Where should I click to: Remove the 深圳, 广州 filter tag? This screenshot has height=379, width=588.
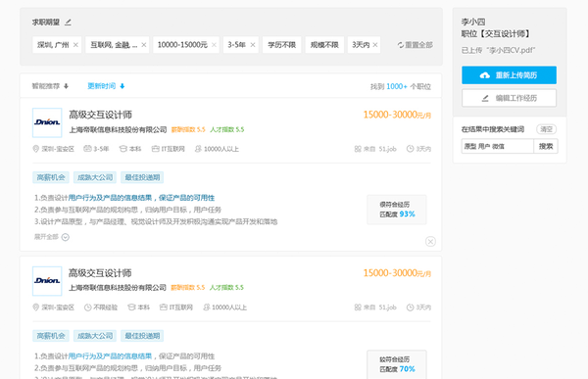75,45
